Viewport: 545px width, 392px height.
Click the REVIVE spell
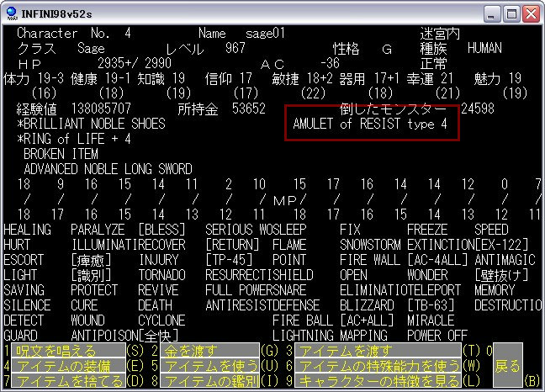click(158, 290)
